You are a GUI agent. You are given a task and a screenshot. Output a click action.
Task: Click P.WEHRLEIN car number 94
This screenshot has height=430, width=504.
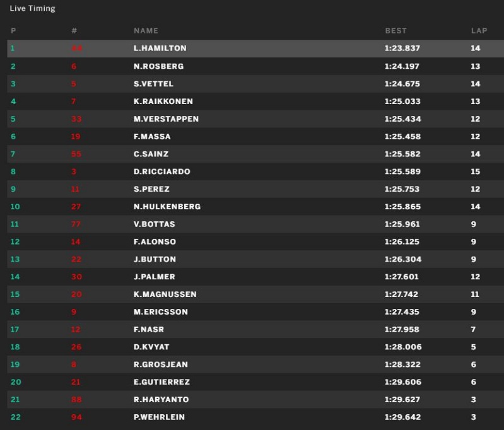[76, 417]
